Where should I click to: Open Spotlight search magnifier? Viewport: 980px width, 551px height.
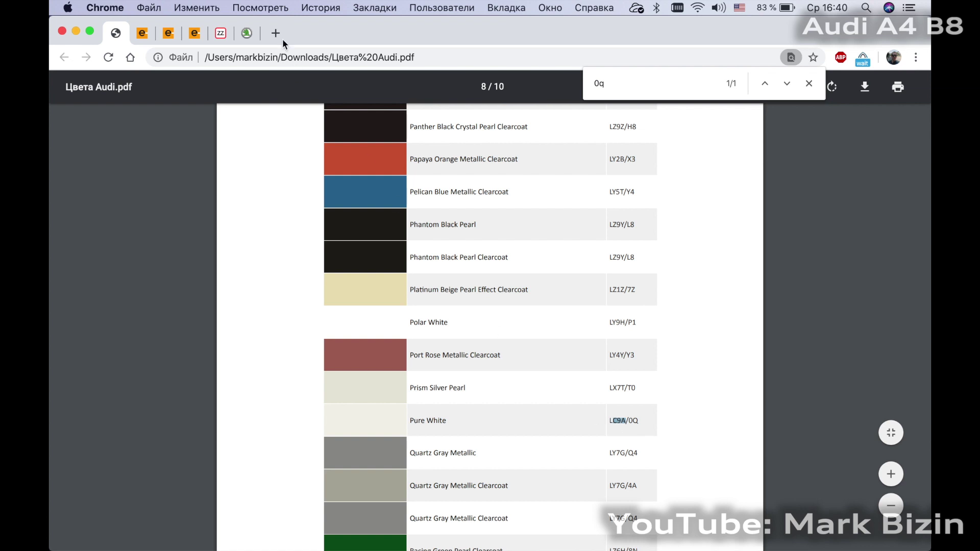(x=866, y=8)
